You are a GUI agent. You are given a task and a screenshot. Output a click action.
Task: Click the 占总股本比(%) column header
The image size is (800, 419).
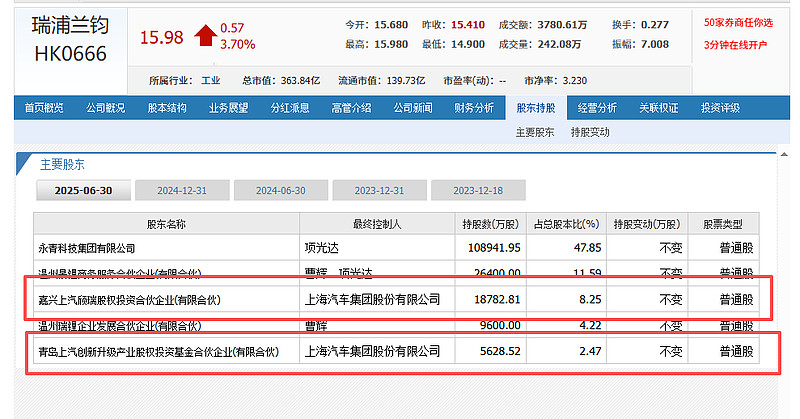tap(566, 224)
